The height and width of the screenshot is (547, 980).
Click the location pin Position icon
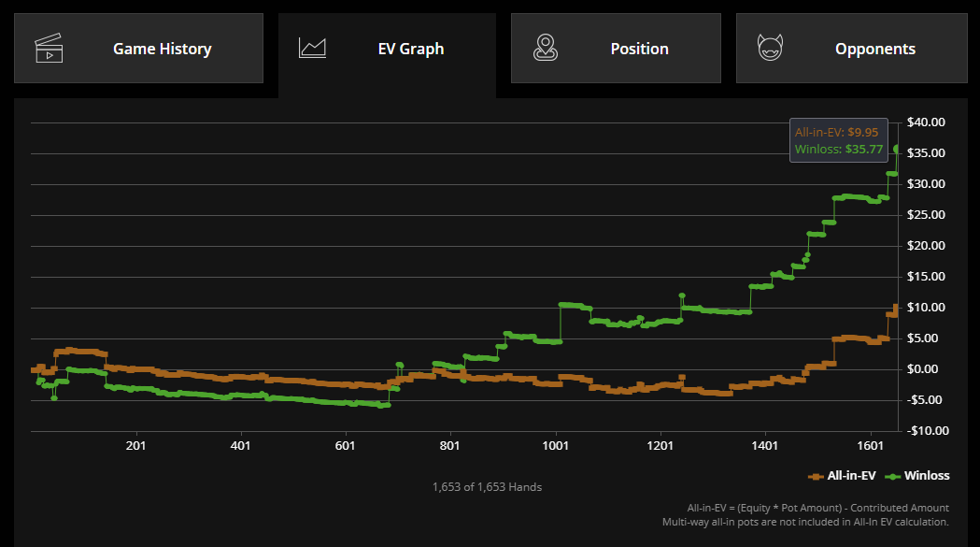click(546, 49)
